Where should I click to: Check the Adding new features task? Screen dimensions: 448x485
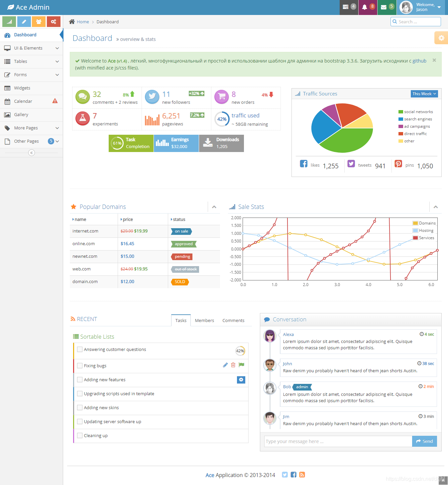tap(80, 380)
